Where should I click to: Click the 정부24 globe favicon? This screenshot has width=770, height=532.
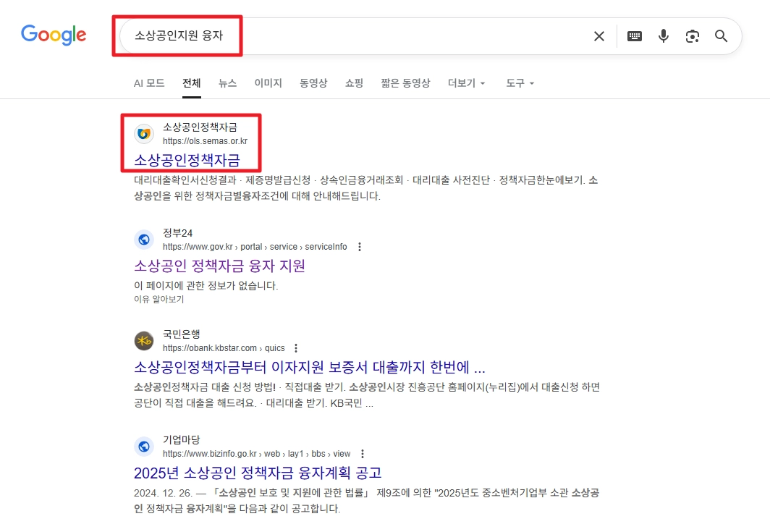pyautogui.click(x=144, y=240)
